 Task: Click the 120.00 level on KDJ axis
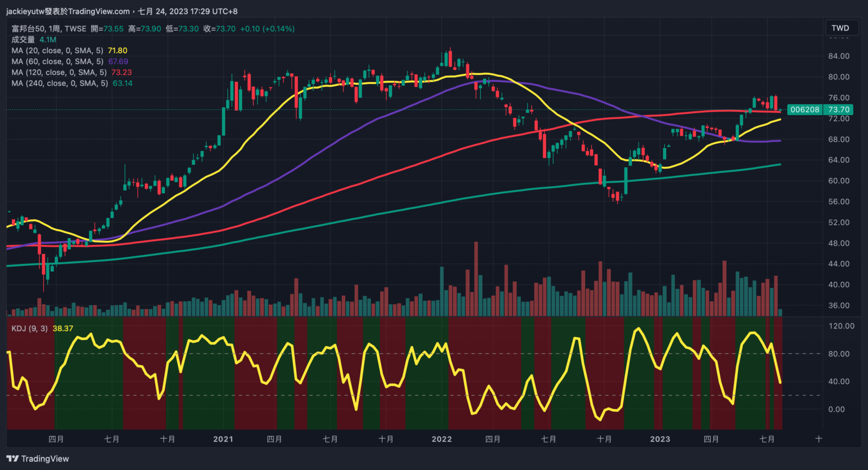pyautogui.click(x=841, y=326)
